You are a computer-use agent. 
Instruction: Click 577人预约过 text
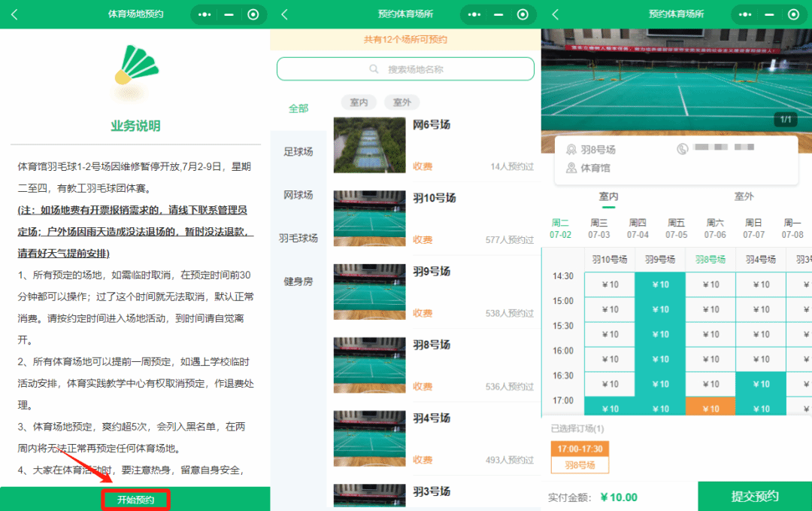pyautogui.click(x=510, y=240)
